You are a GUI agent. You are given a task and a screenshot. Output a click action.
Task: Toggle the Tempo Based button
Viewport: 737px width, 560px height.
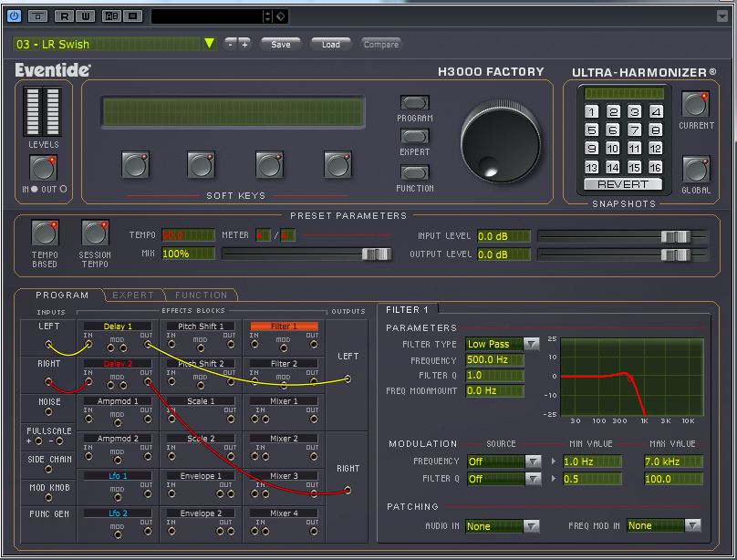44,233
